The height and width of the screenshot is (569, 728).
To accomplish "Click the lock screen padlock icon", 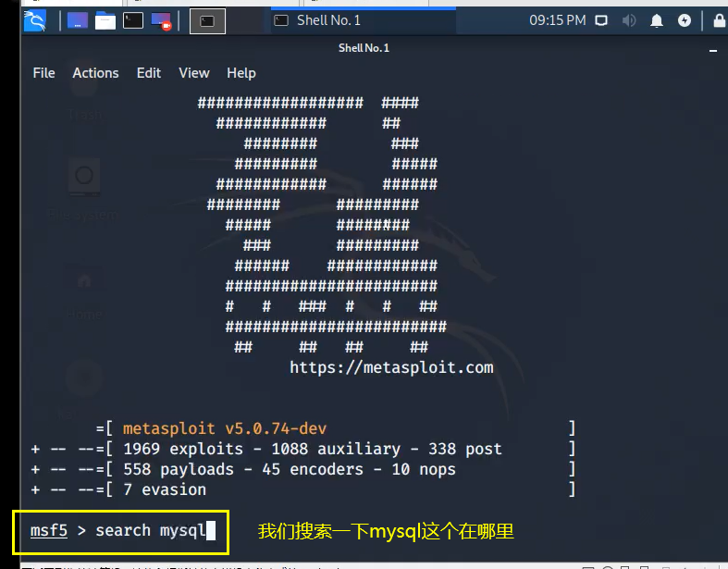I will 719,20.
